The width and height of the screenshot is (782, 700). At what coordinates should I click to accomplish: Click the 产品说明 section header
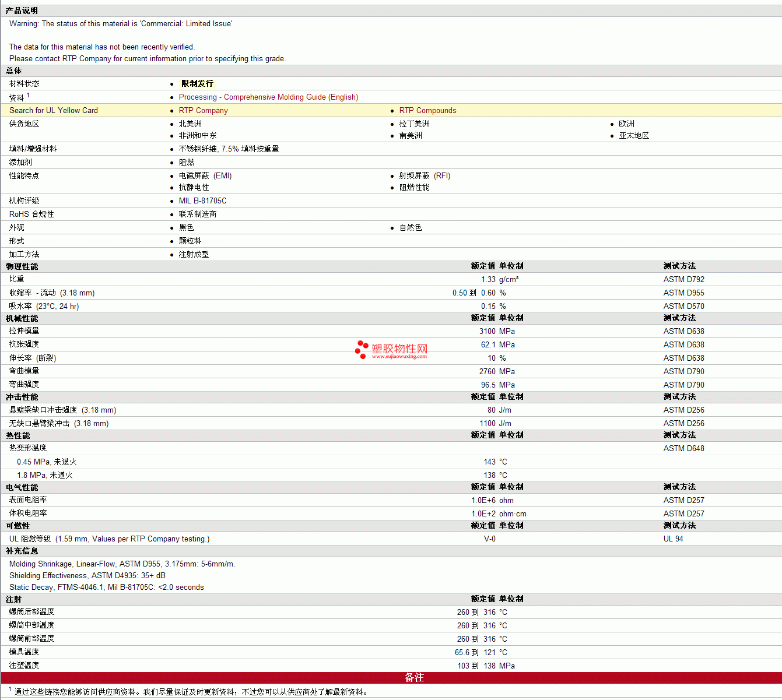pos(22,11)
